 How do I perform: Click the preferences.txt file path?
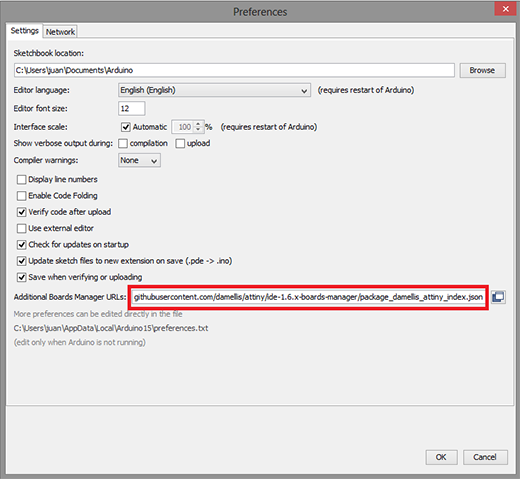[111, 328]
